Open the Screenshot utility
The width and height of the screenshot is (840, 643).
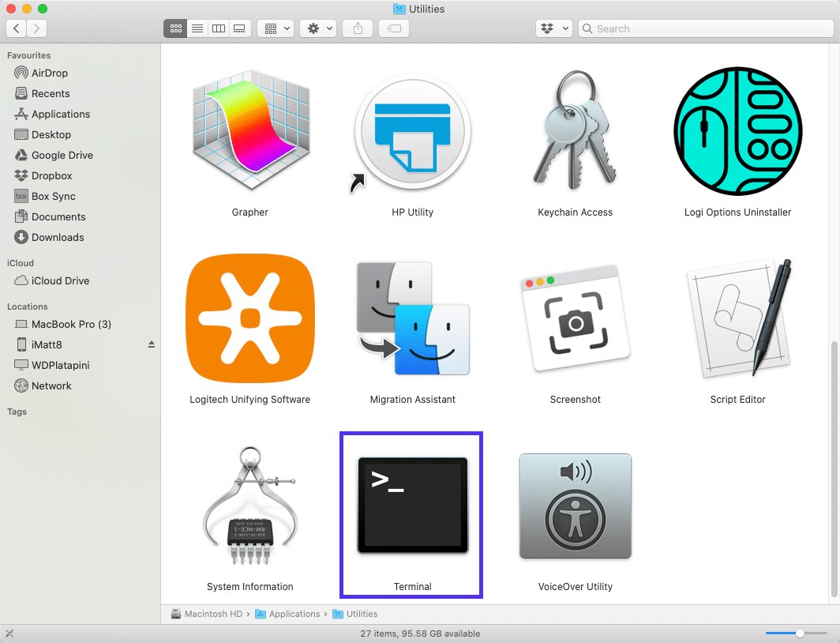(x=575, y=318)
